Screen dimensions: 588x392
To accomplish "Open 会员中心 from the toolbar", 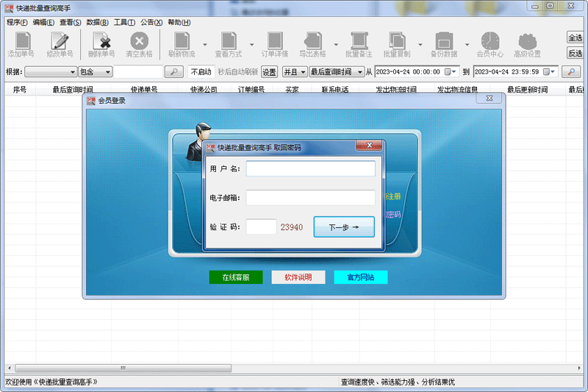I will coord(490,45).
